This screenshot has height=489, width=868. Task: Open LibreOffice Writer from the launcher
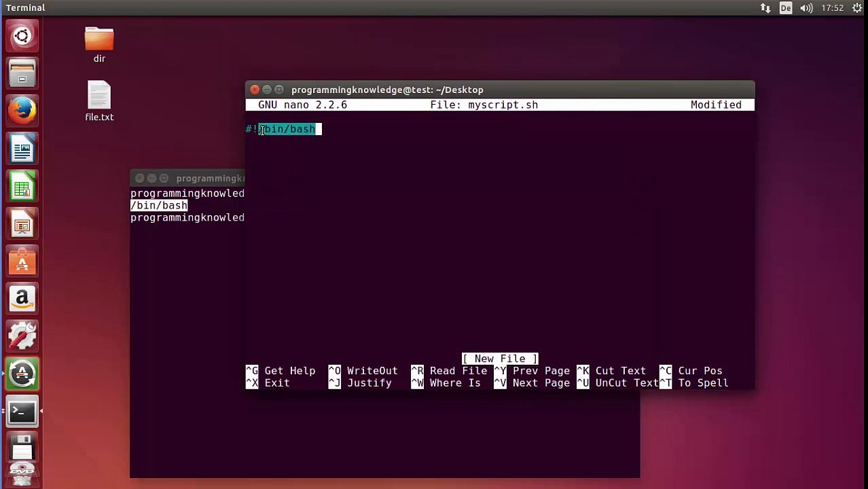click(x=22, y=149)
